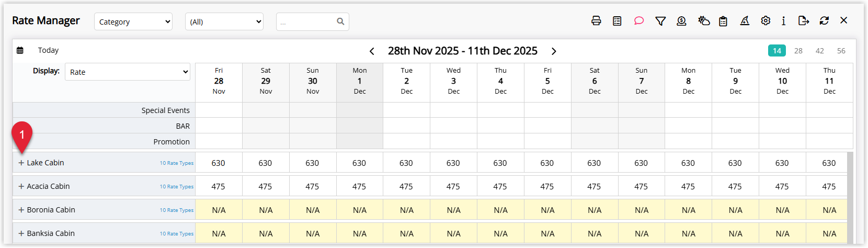Jump to Today
This screenshot has width=868, height=248.
pos(48,50)
